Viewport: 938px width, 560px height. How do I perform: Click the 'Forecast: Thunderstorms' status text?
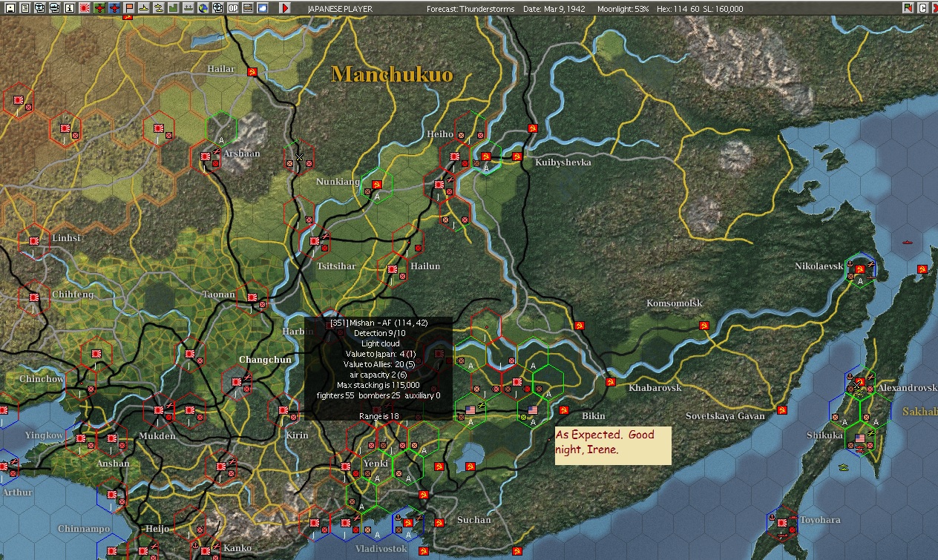[471, 9]
